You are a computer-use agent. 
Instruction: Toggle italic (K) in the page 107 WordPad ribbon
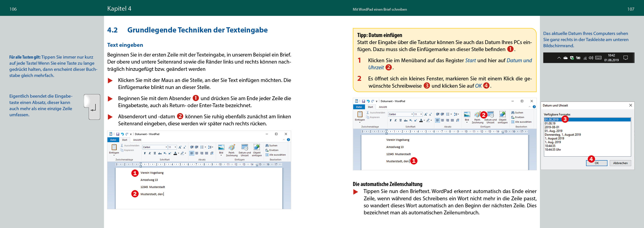(395, 121)
